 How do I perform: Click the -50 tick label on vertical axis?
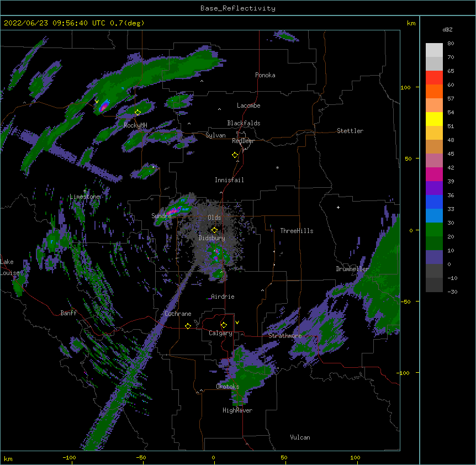405,302
